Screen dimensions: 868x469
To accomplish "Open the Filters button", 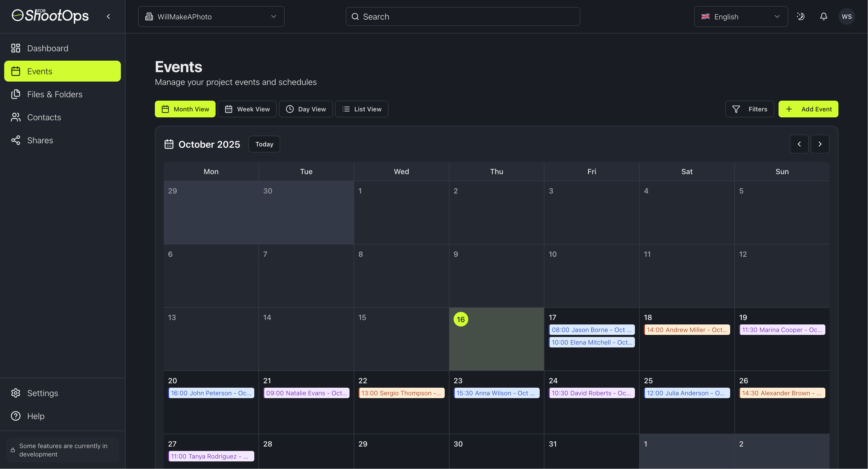I will [x=749, y=109].
